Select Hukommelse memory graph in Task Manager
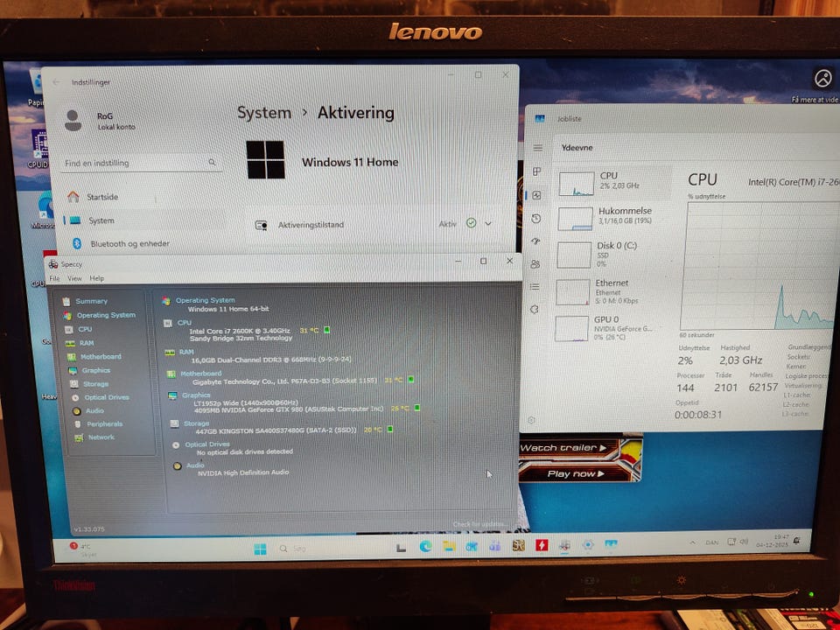This screenshot has width=840, height=630. (612, 217)
